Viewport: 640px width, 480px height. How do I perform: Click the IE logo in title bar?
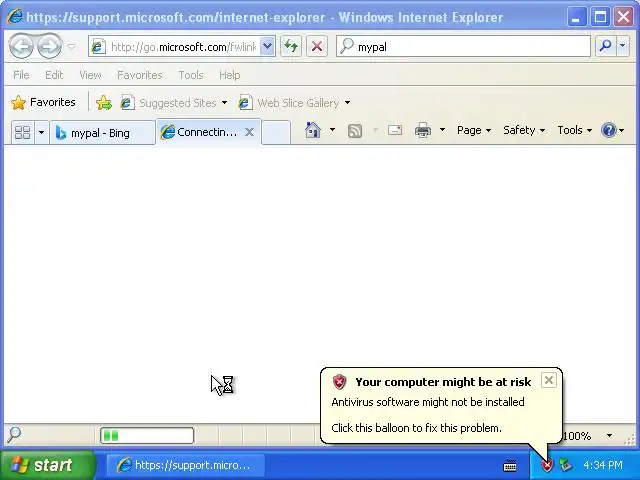(x=15, y=17)
